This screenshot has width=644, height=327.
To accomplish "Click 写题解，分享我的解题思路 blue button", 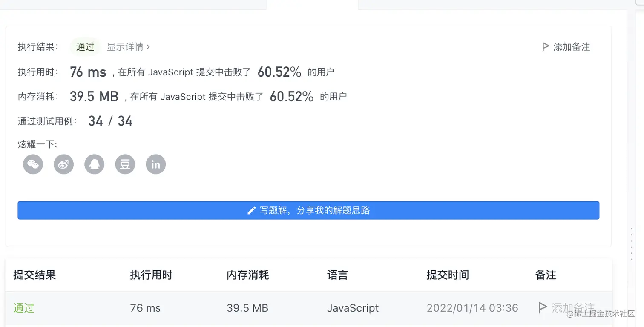I will point(308,210).
